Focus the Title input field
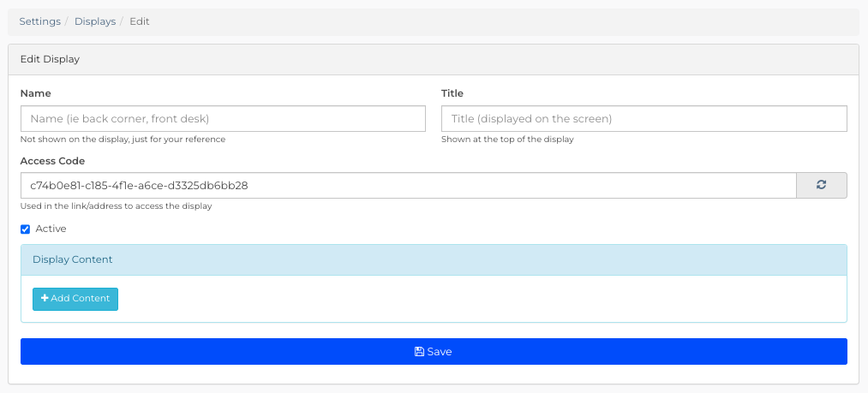The height and width of the screenshot is (393, 868). coord(644,118)
